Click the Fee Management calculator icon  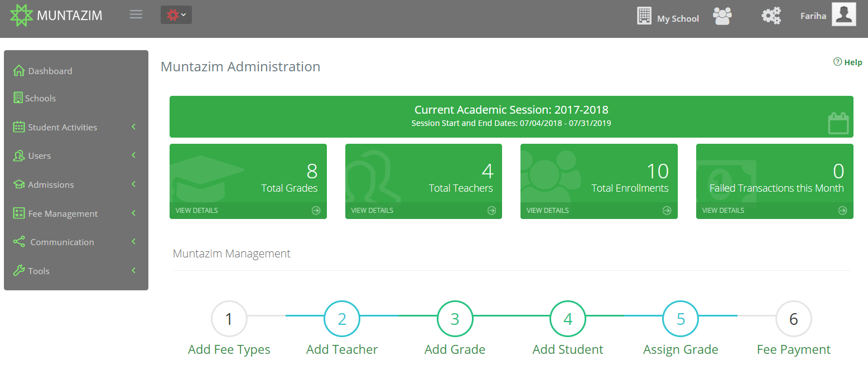[19, 213]
